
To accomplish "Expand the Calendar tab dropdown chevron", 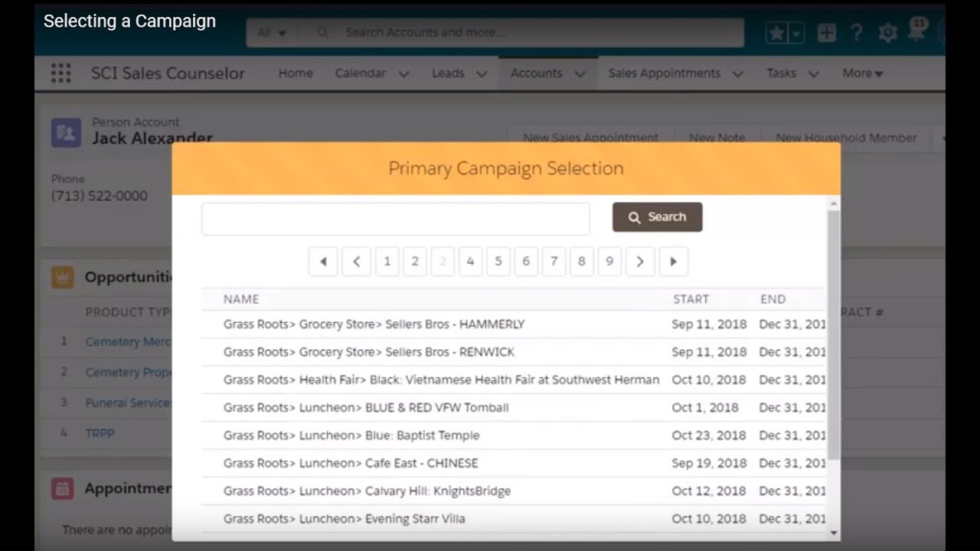I will (x=403, y=74).
